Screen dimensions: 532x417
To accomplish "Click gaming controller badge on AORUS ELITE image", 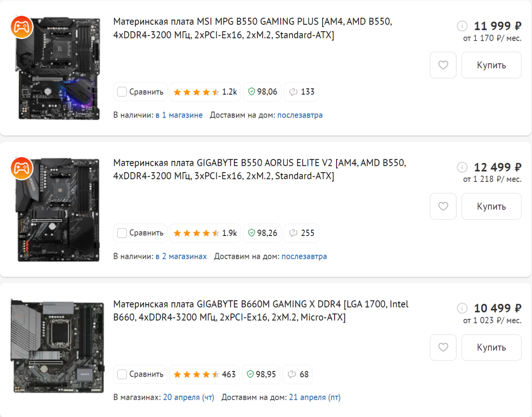I will coord(22,168).
